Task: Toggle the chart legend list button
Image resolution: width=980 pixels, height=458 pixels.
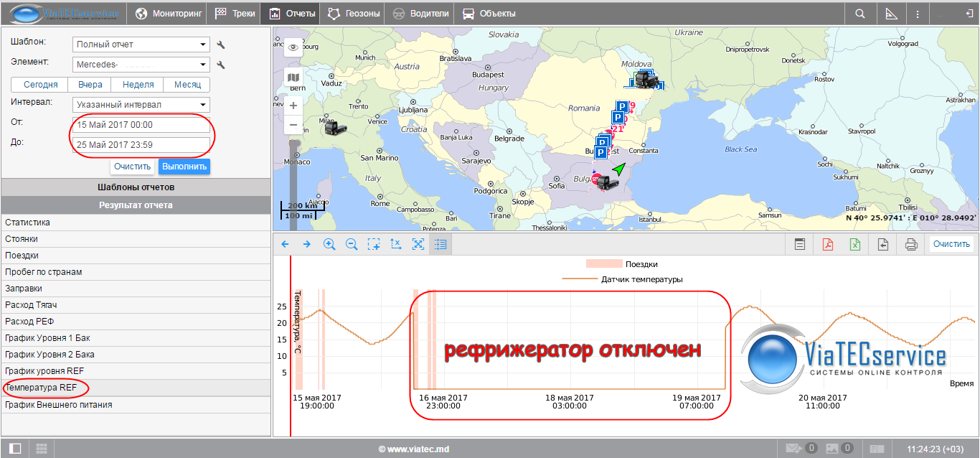Action: pyautogui.click(x=440, y=244)
